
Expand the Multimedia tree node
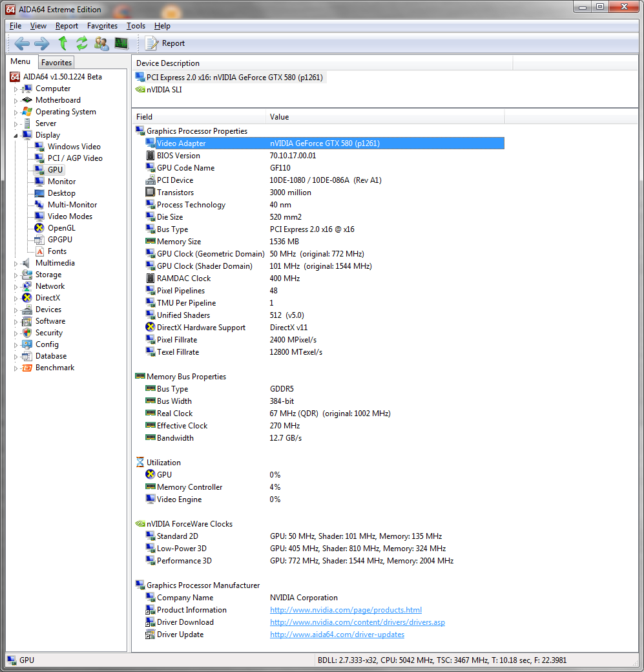pyautogui.click(x=16, y=264)
